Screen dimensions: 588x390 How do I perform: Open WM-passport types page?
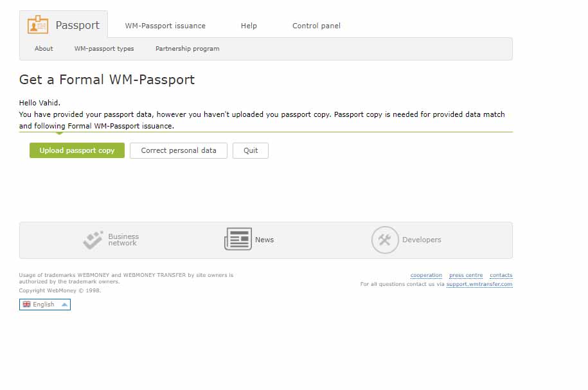[x=104, y=49]
